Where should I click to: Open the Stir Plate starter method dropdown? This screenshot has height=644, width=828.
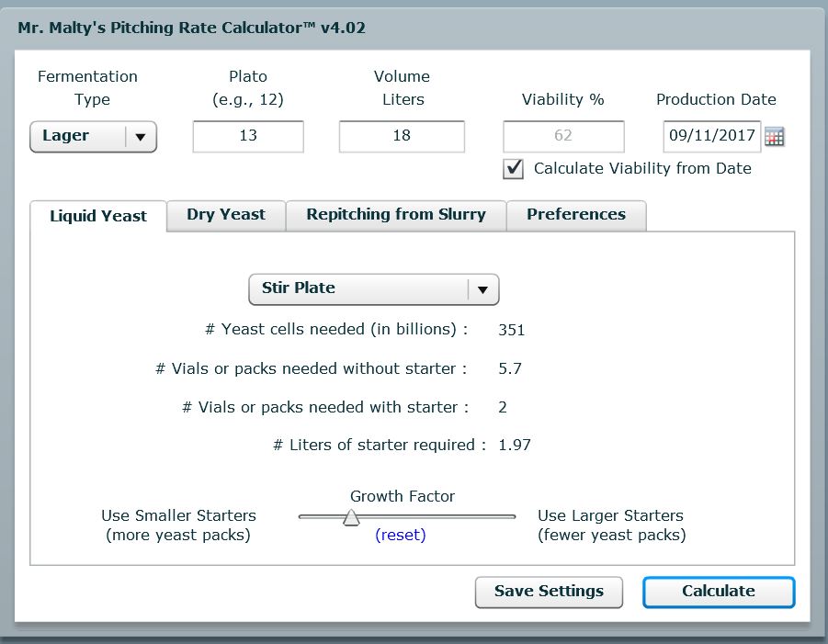(x=373, y=289)
